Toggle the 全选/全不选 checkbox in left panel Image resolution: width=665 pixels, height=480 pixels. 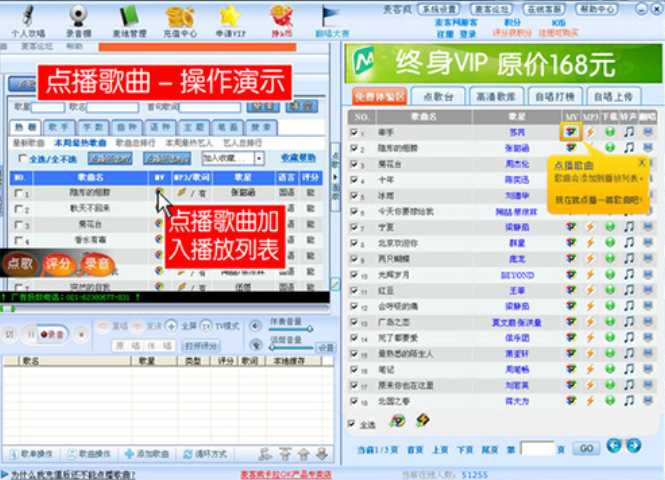click(x=22, y=158)
